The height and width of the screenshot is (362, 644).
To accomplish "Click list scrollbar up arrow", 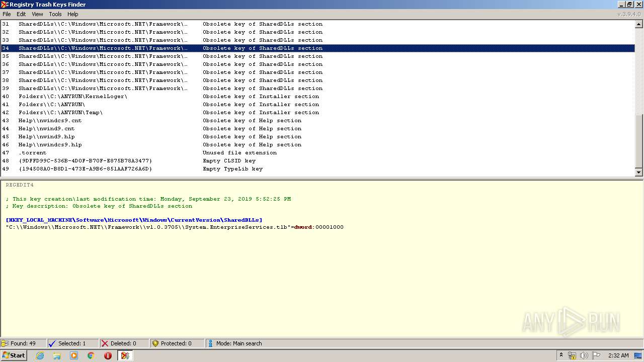I will 639,24.
